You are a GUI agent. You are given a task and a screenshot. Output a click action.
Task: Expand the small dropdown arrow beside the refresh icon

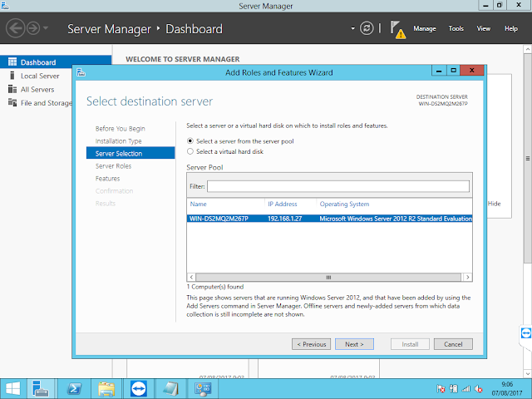click(x=352, y=28)
